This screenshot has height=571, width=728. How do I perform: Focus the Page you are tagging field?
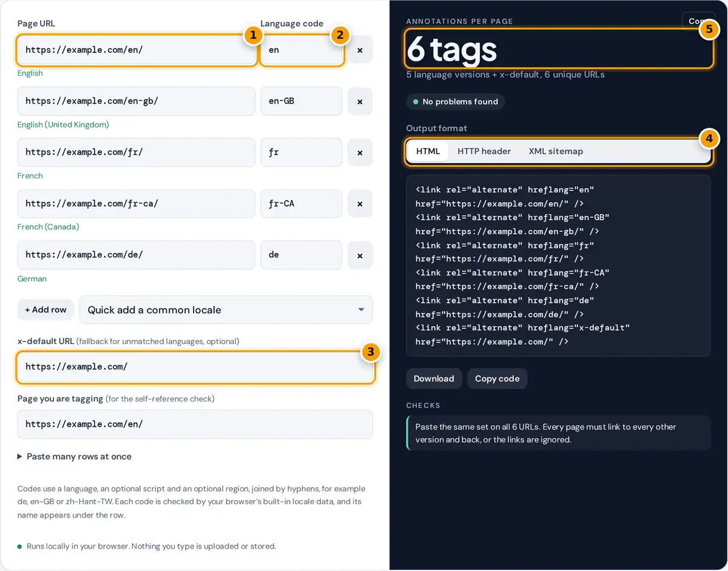(x=195, y=424)
